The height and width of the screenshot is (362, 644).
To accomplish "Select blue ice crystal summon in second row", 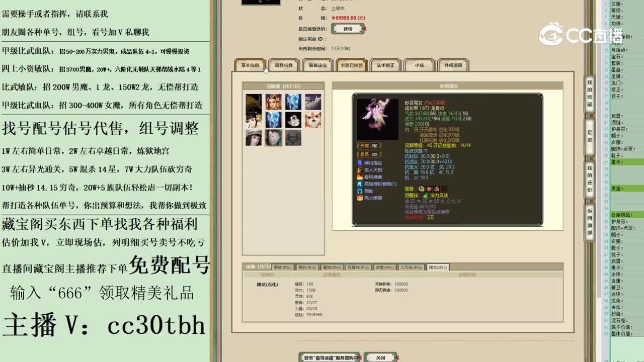I will tap(273, 120).
